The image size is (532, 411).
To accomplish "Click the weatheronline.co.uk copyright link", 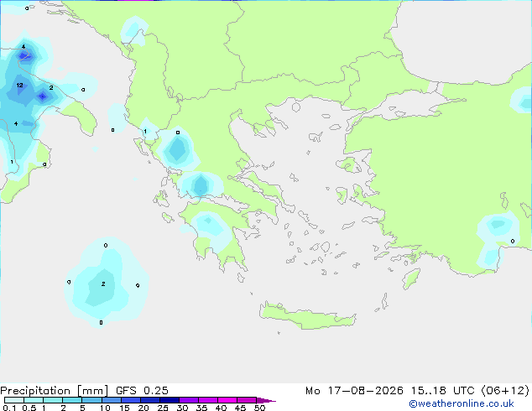I will pyautogui.click(x=462, y=403).
